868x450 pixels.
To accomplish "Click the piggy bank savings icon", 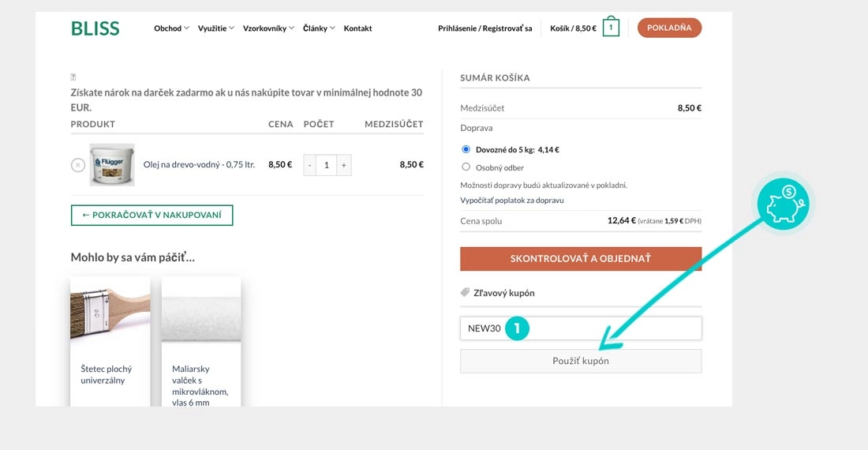I will [x=783, y=204].
